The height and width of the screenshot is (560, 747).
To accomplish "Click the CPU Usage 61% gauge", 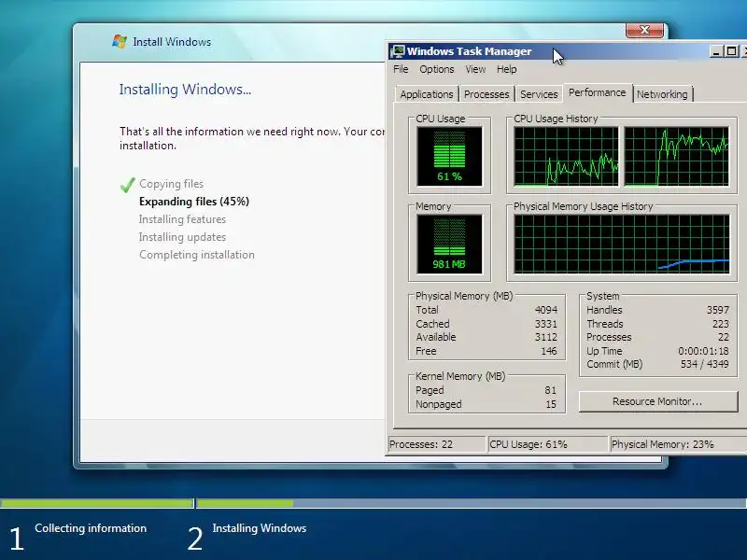I will coord(449,156).
